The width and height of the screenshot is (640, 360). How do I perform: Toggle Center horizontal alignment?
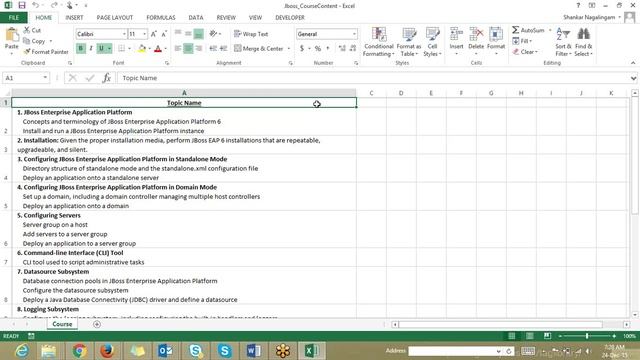tap(188, 49)
